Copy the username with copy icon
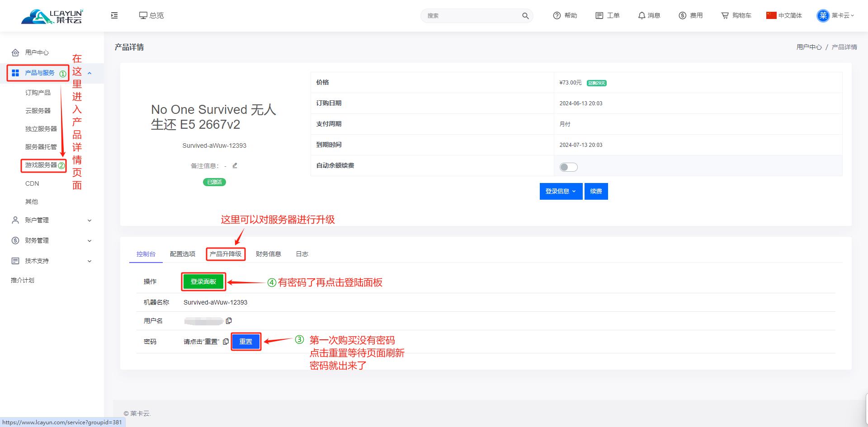 tap(229, 321)
